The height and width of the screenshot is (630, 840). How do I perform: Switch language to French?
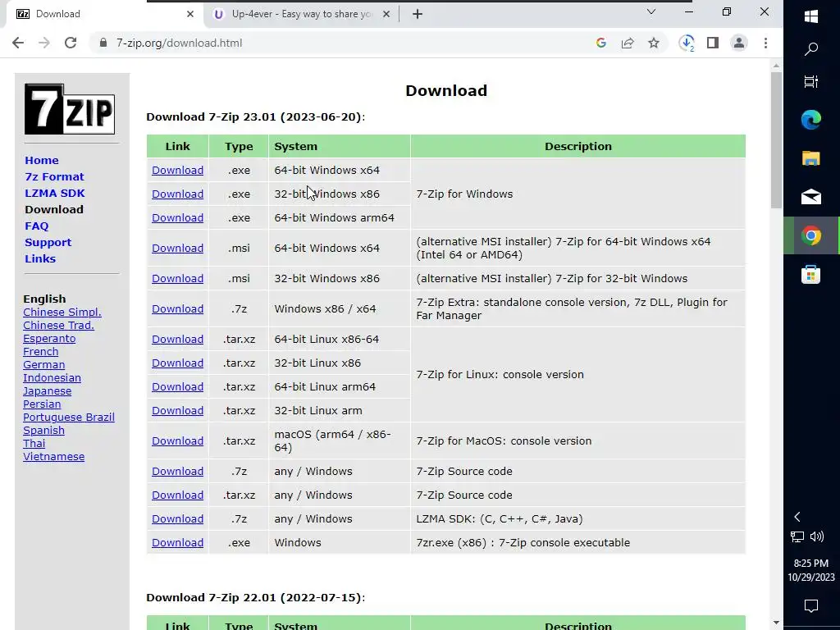click(41, 352)
